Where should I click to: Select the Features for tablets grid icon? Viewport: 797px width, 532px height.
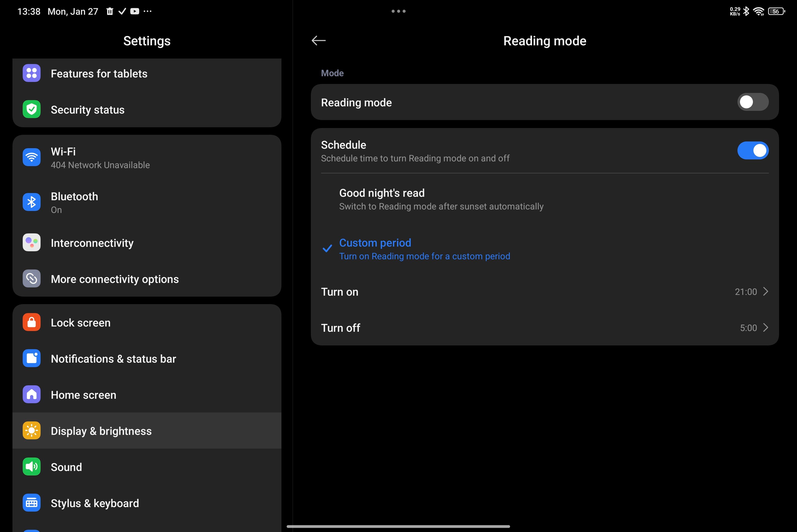[31, 73]
